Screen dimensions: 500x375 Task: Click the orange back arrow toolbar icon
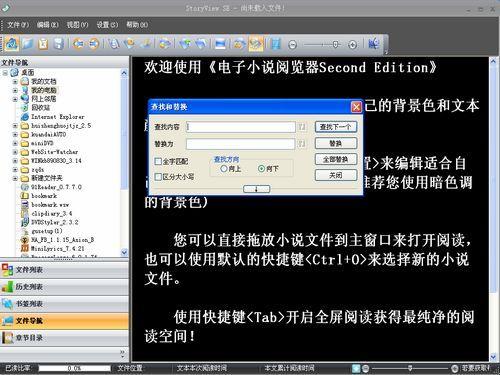(x=78, y=44)
